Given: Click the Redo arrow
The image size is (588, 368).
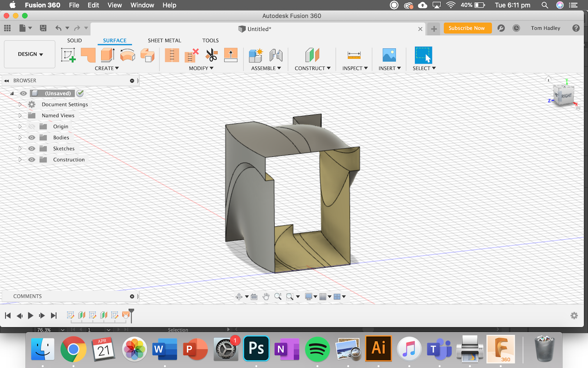Looking at the screenshot, I should click(77, 28).
